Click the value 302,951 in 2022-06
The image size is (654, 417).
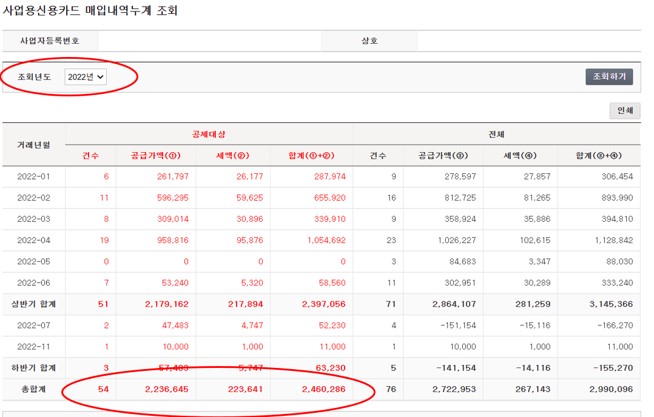460,283
